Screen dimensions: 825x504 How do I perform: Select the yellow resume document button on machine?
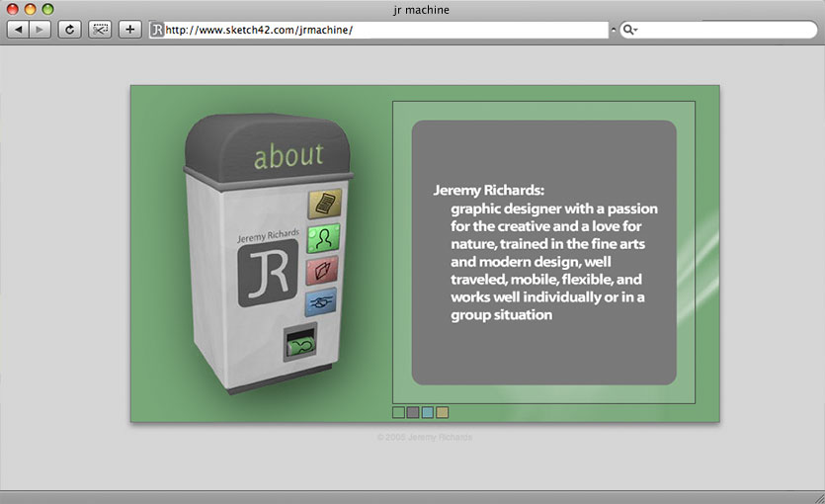coord(325,204)
